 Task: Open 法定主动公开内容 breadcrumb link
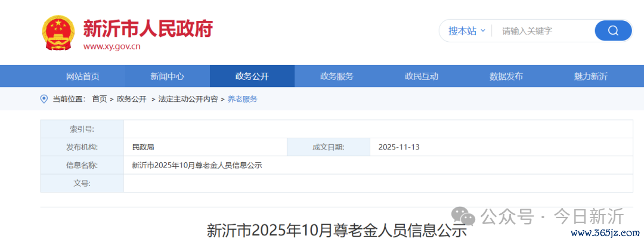coord(188,99)
